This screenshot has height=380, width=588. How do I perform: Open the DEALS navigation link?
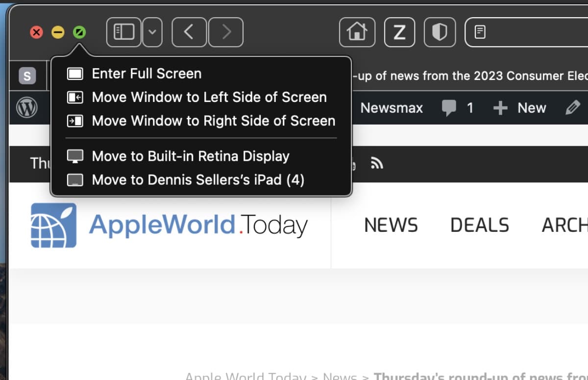tap(479, 225)
